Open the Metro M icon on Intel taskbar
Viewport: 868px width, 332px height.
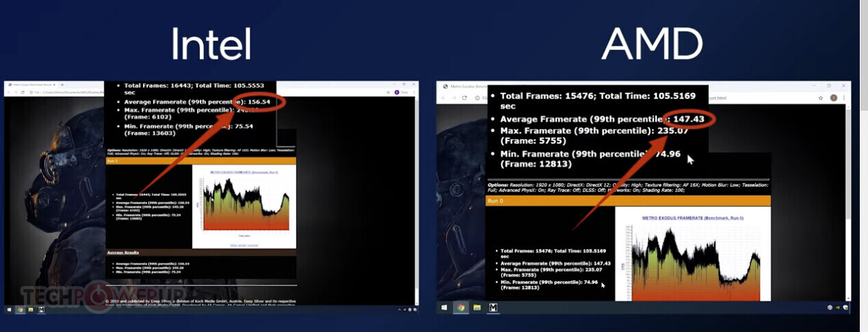click(42, 309)
